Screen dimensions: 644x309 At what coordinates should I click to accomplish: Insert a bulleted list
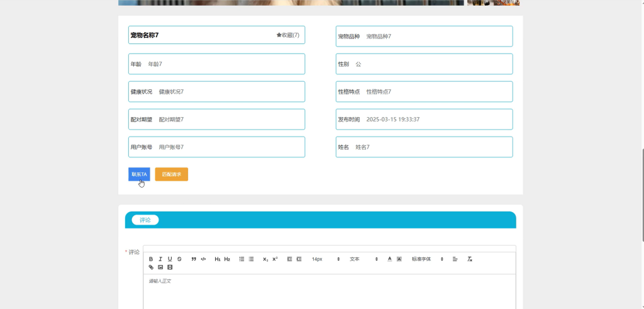(251, 259)
